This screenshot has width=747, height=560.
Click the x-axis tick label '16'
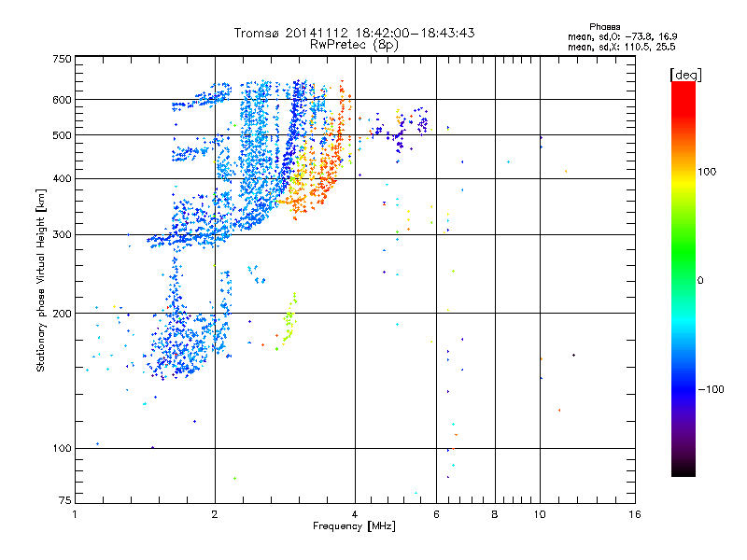(635, 514)
